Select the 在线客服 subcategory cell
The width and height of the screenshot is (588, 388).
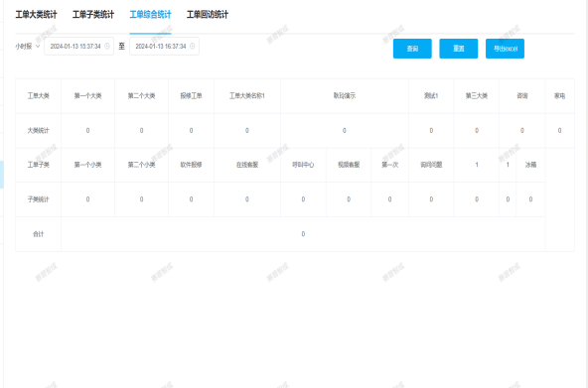click(x=247, y=165)
